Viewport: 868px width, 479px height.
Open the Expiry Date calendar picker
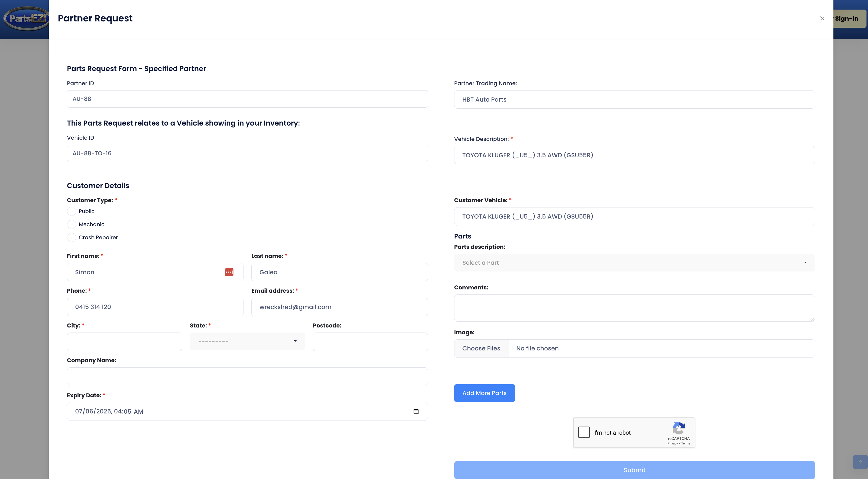[x=416, y=411]
